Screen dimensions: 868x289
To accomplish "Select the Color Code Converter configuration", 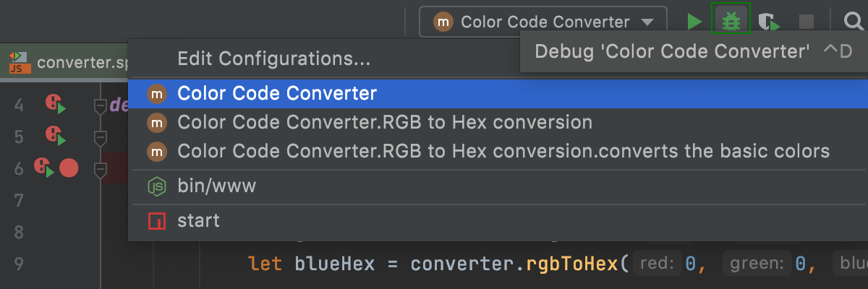I will 277,93.
